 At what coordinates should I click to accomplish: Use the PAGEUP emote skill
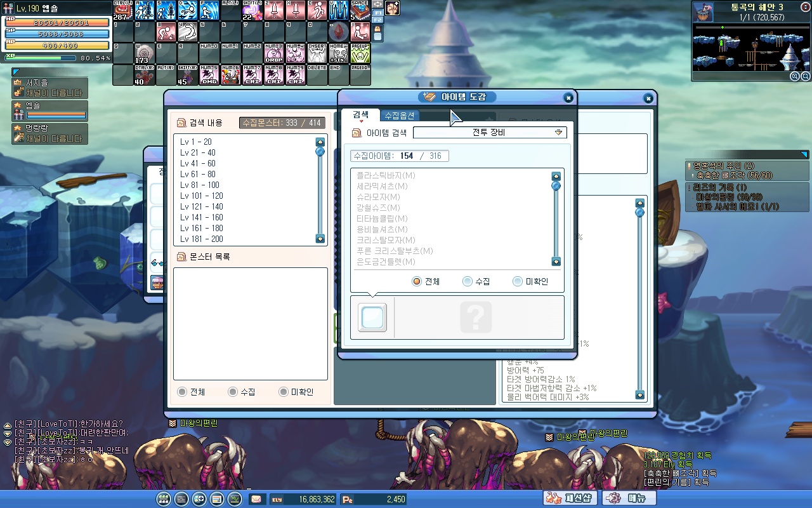click(x=360, y=54)
